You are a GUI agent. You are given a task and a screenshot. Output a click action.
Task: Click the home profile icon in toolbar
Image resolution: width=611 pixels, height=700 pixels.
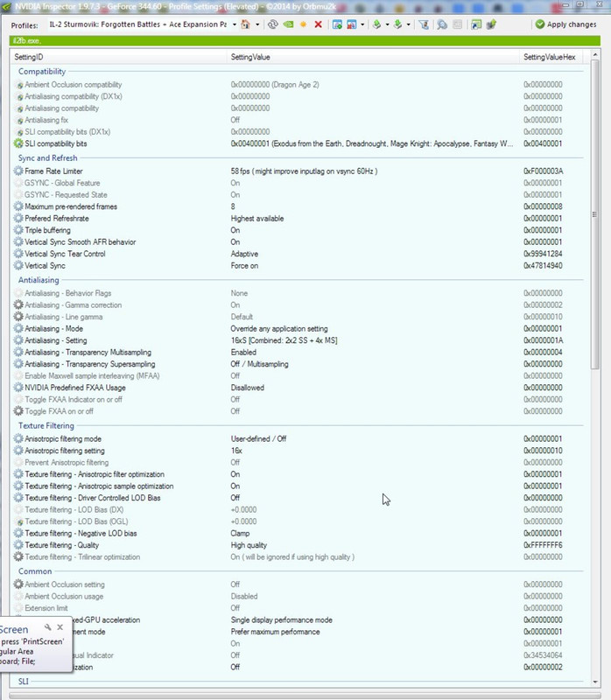pyautogui.click(x=245, y=24)
